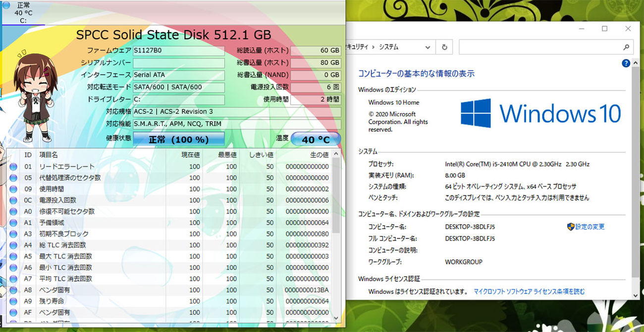Click the Windows 10 Home edition text
This screenshot has width=644, height=332.
click(394, 102)
